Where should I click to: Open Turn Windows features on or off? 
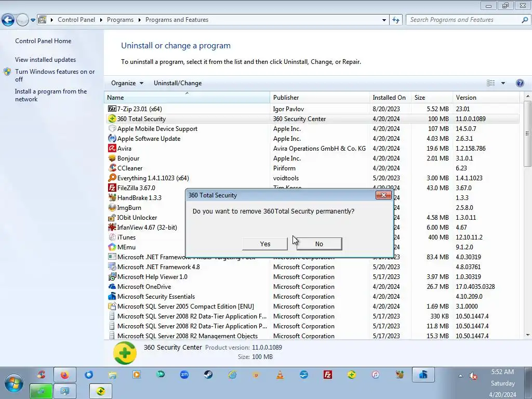55,75
